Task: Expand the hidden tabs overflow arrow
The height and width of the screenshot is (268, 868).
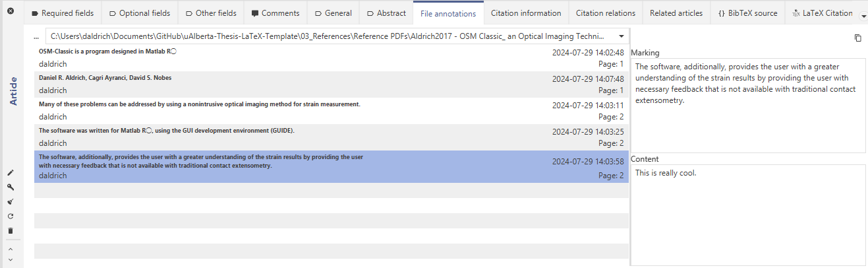Action: (x=863, y=15)
